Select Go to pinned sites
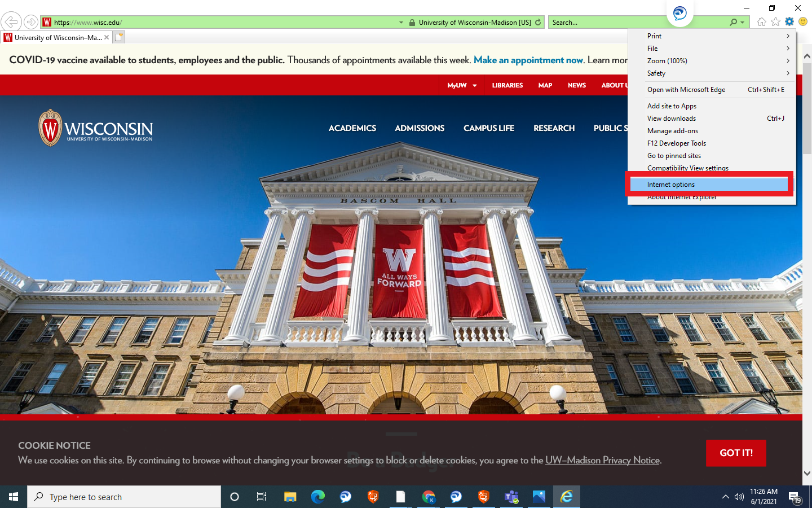 tap(712, 156)
